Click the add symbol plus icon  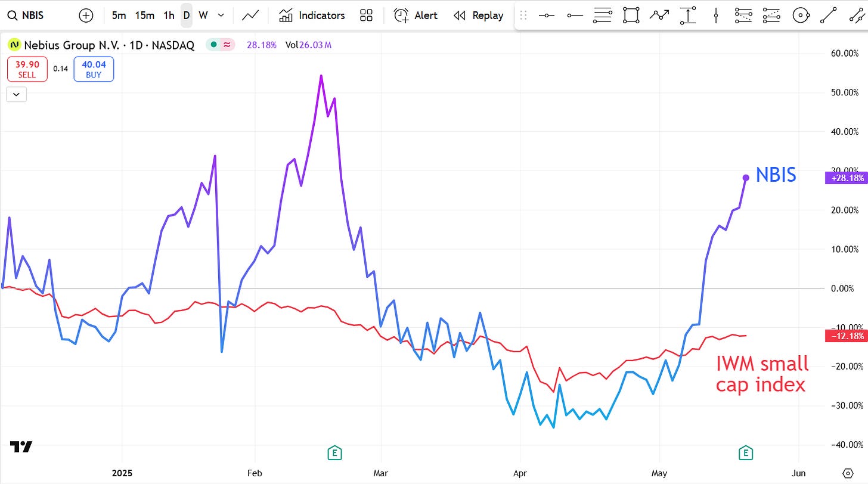tap(86, 15)
